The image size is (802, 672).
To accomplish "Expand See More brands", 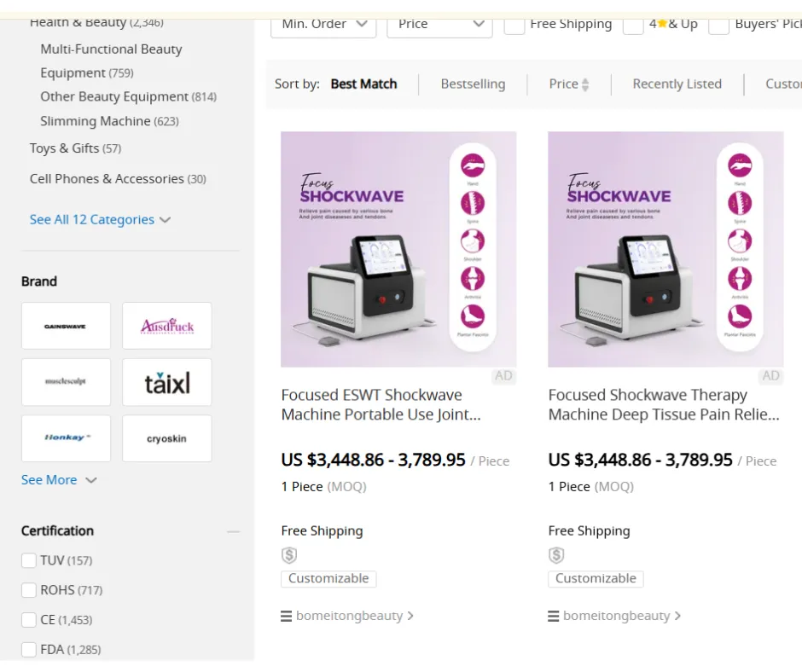I will click(x=59, y=480).
